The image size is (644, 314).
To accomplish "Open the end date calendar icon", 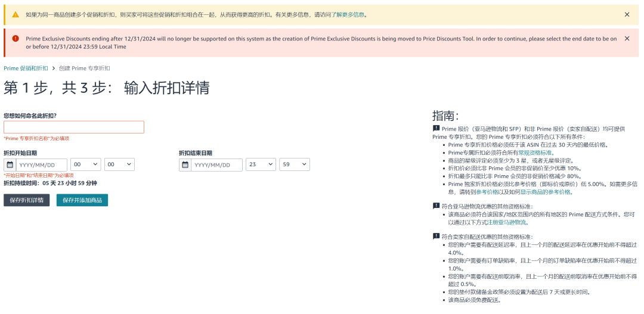I will point(185,164).
